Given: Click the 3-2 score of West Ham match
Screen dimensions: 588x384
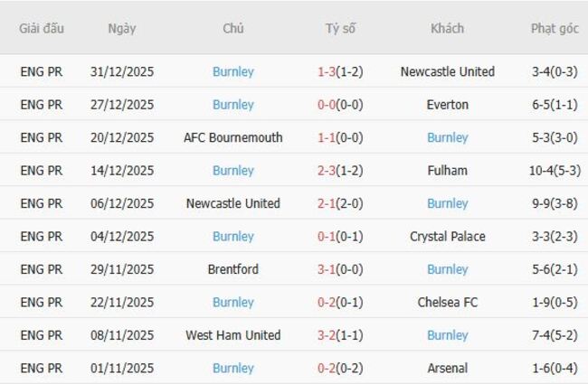Looking at the screenshot, I should pos(327,335).
